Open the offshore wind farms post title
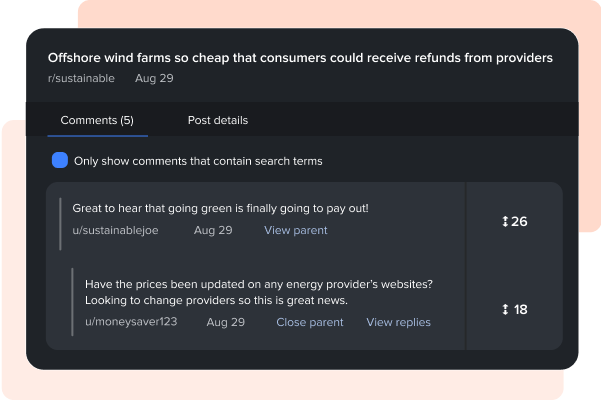This screenshot has height=400, width=601. (x=300, y=58)
